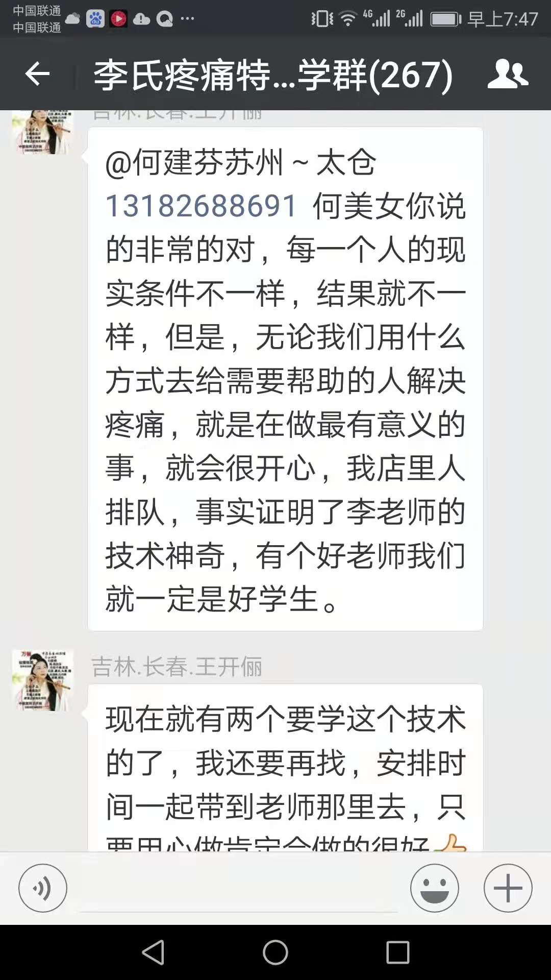This screenshot has height=980, width=551.
Task: Tap red video app notification icon
Action: coord(118,19)
